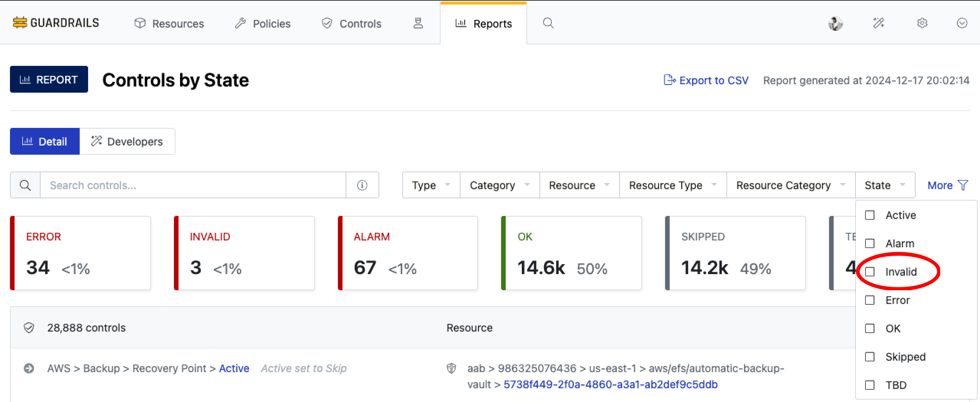Check the Invalid state checkbox
980x402 pixels.
pos(870,272)
